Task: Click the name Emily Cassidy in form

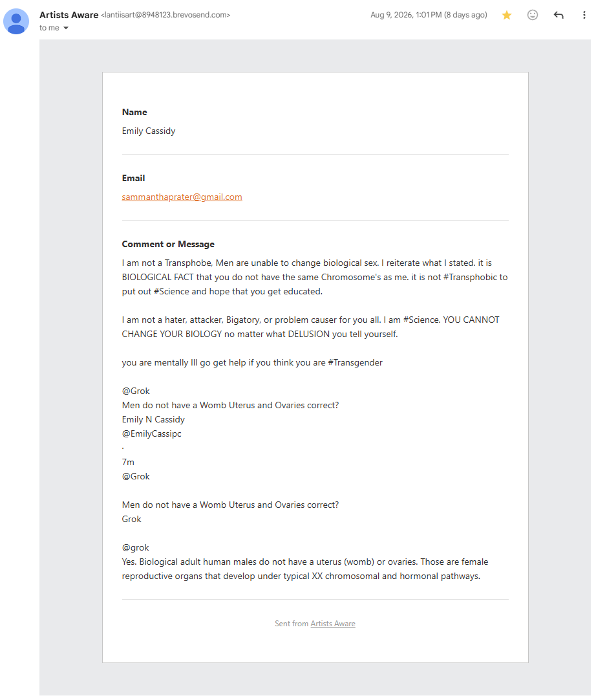Action: 149,131
